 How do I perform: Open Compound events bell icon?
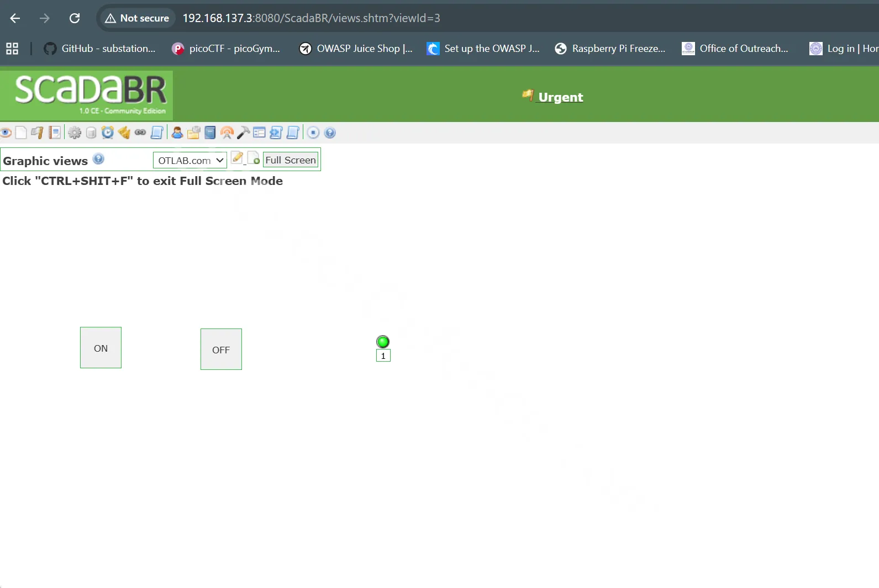[124, 133]
